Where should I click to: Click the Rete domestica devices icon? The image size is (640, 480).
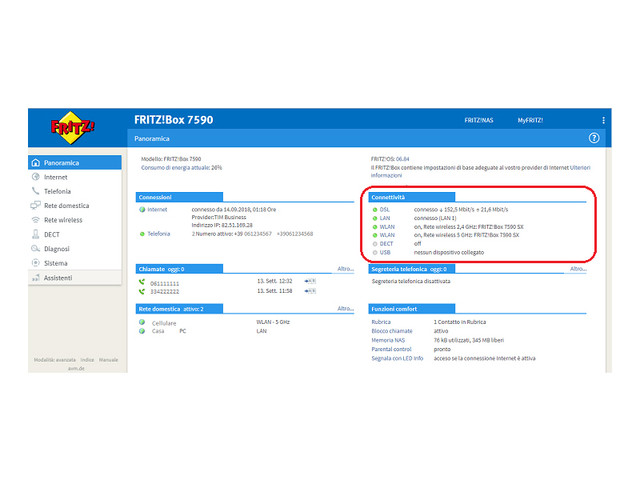[x=36, y=205]
